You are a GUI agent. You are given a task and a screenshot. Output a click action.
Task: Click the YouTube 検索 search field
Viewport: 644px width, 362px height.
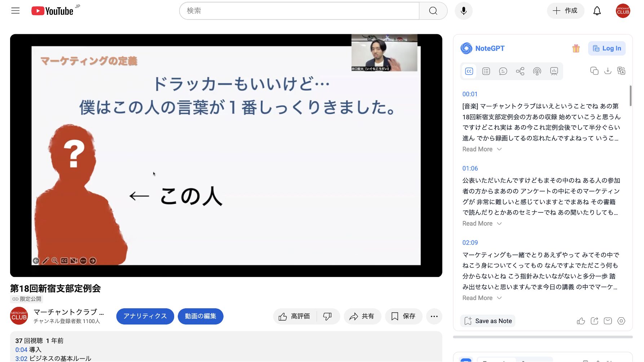(x=299, y=11)
